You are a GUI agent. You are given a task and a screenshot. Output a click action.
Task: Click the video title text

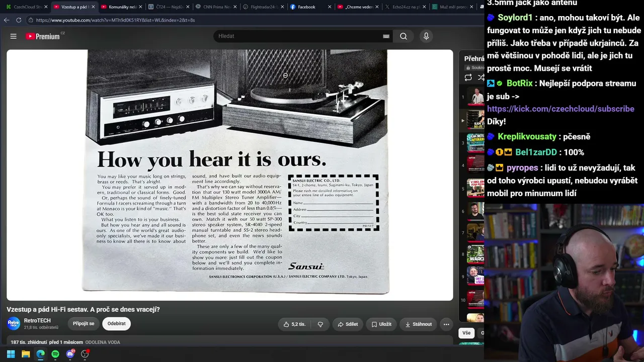pyautogui.click(x=83, y=309)
